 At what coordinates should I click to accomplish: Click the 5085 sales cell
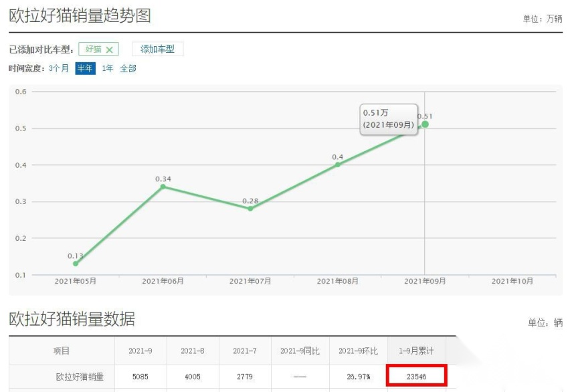click(140, 377)
